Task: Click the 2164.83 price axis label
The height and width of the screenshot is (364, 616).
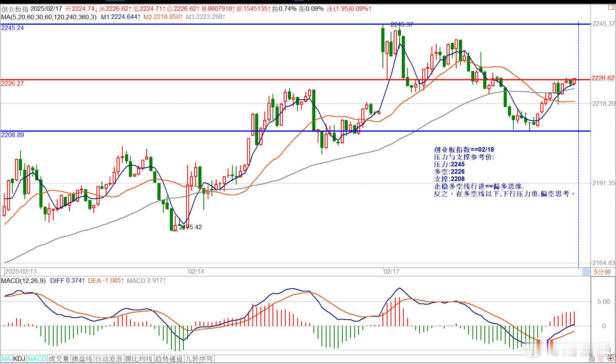Action: point(604,263)
